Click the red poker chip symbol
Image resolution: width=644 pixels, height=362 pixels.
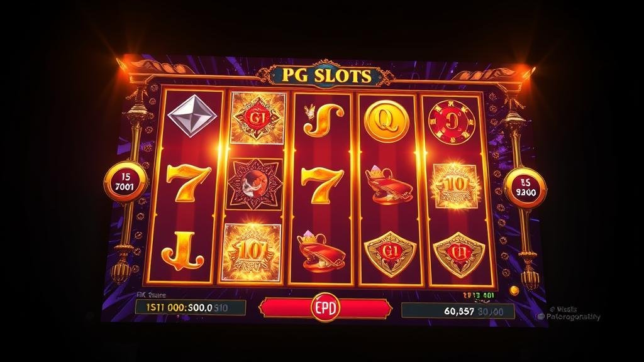(452, 121)
